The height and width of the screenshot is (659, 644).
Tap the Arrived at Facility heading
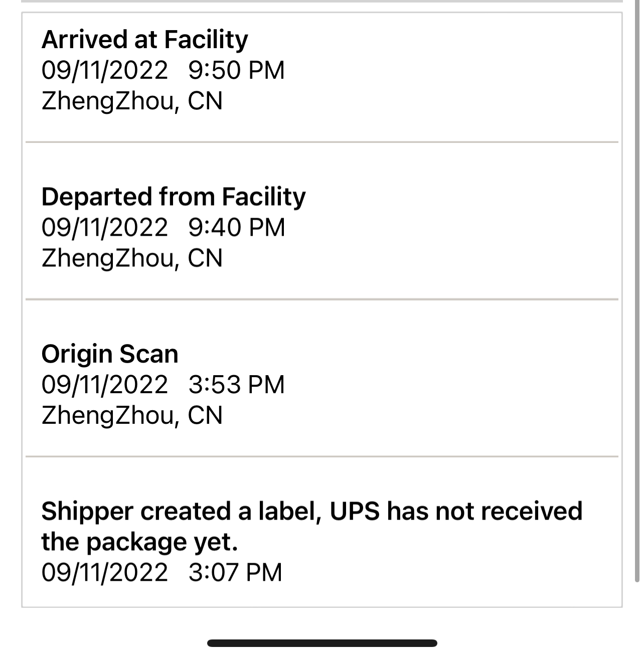click(x=144, y=40)
